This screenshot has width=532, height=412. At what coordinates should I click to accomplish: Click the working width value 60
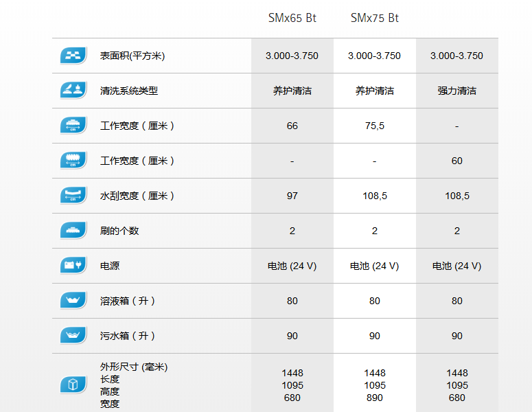coord(457,161)
